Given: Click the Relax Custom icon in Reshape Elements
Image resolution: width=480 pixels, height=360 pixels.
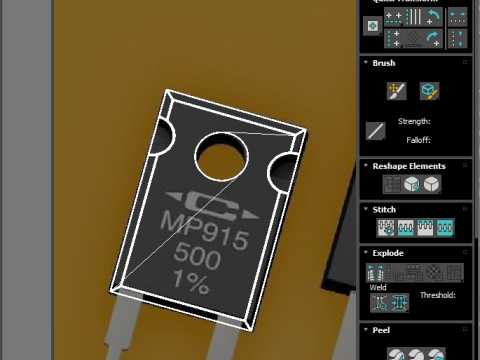Looking at the screenshot, I should [x=432, y=184].
